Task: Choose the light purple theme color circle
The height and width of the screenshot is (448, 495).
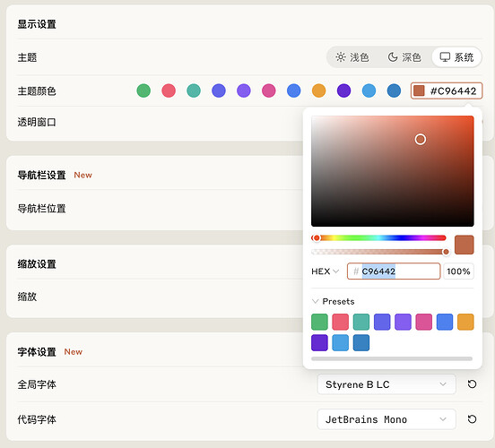Action: (244, 90)
